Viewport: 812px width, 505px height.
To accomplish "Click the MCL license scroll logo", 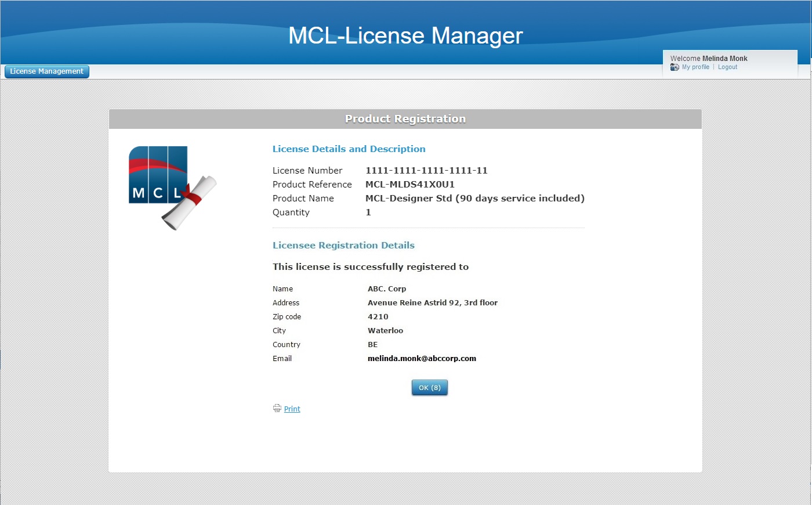I will tap(172, 187).
